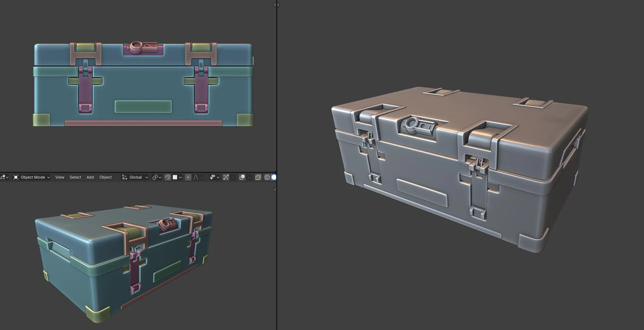Image resolution: width=644 pixels, height=330 pixels.
Task: Expand the sidebar arrow in the lower-left viewport
Action: click(x=275, y=189)
